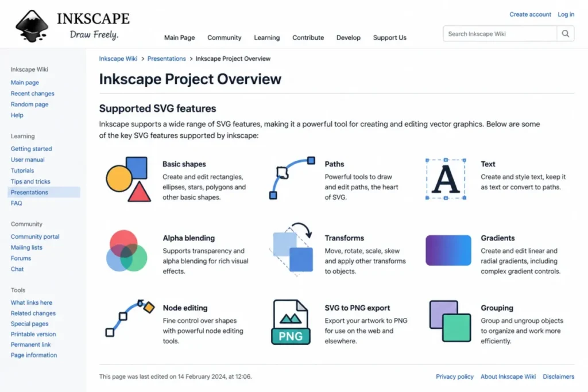
Task: Click the Inkscape mountain logo icon
Action: 32,25
